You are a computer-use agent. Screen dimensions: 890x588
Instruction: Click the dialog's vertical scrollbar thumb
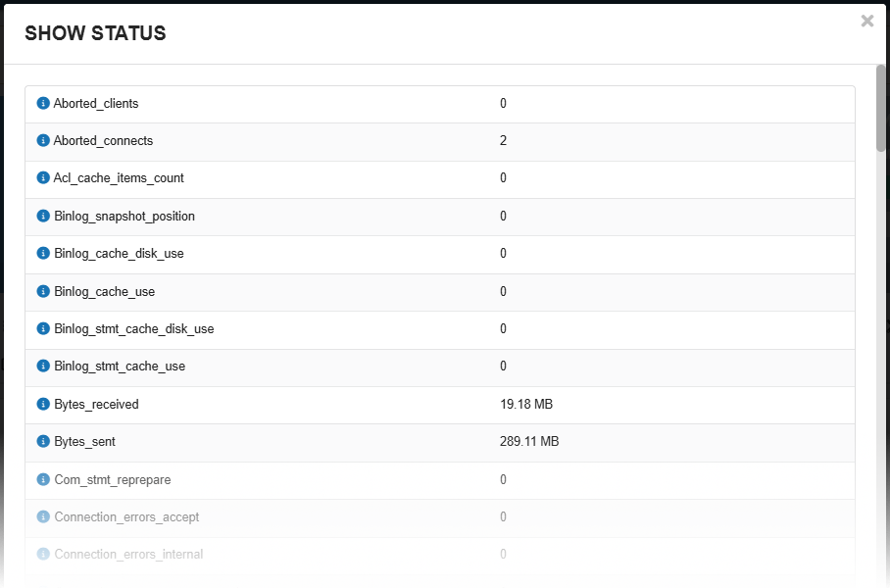[x=881, y=108]
